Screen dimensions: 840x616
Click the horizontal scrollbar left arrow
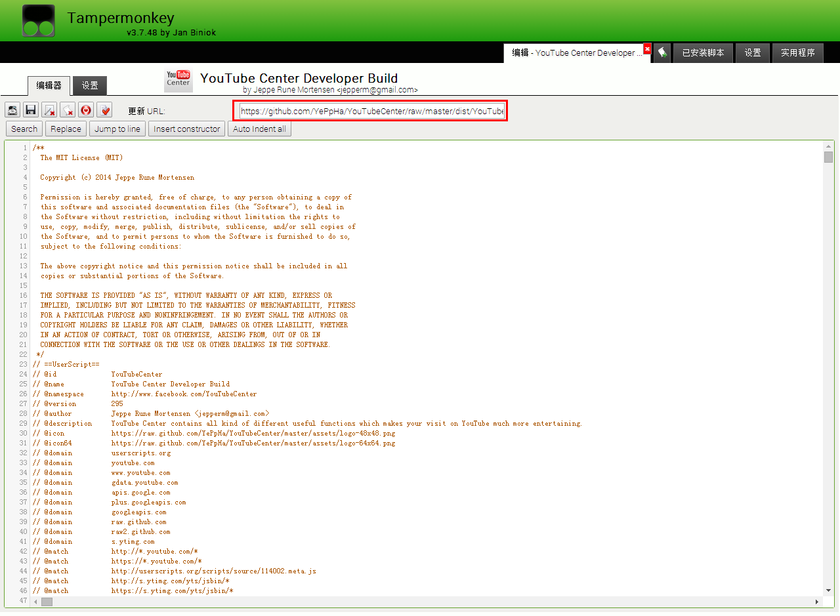[37, 602]
